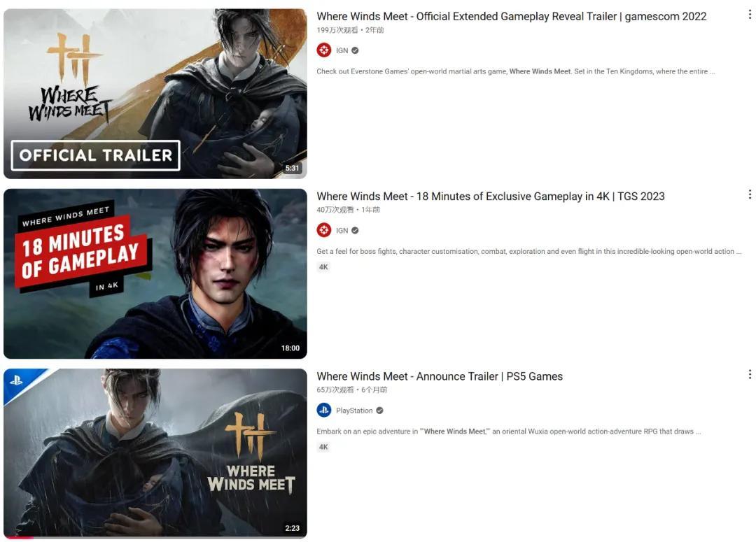The image size is (756, 542).
Task: Click the description starting 'Check out Everstone Games'
Action: pyautogui.click(x=515, y=71)
